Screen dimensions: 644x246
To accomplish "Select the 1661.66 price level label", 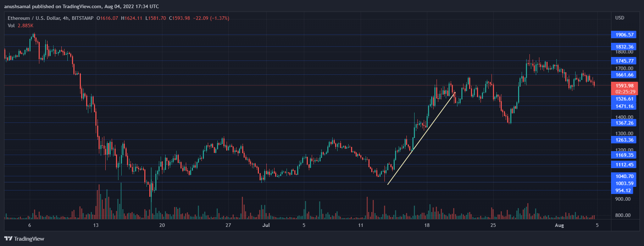I will pyautogui.click(x=624, y=75).
